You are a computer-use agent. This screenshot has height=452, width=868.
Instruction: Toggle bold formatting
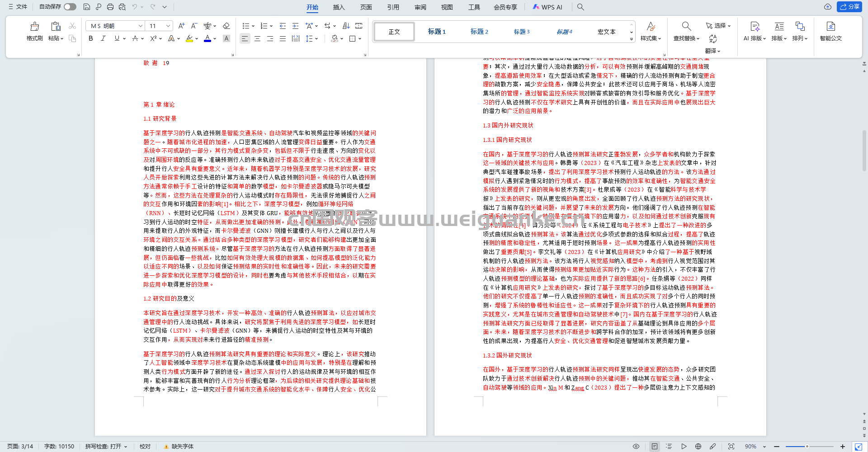click(x=91, y=39)
